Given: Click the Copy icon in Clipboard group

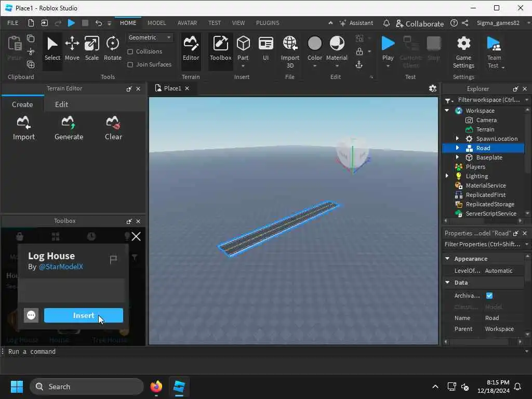Looking at the screenshot, I should coord(31,38).
